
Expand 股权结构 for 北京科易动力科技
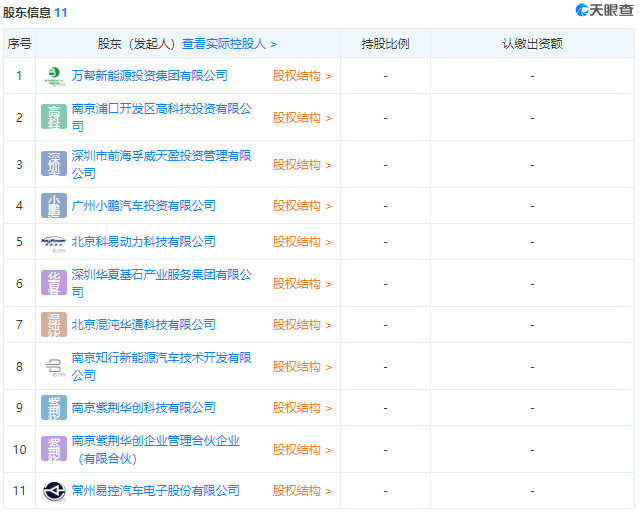click(302, 242)
